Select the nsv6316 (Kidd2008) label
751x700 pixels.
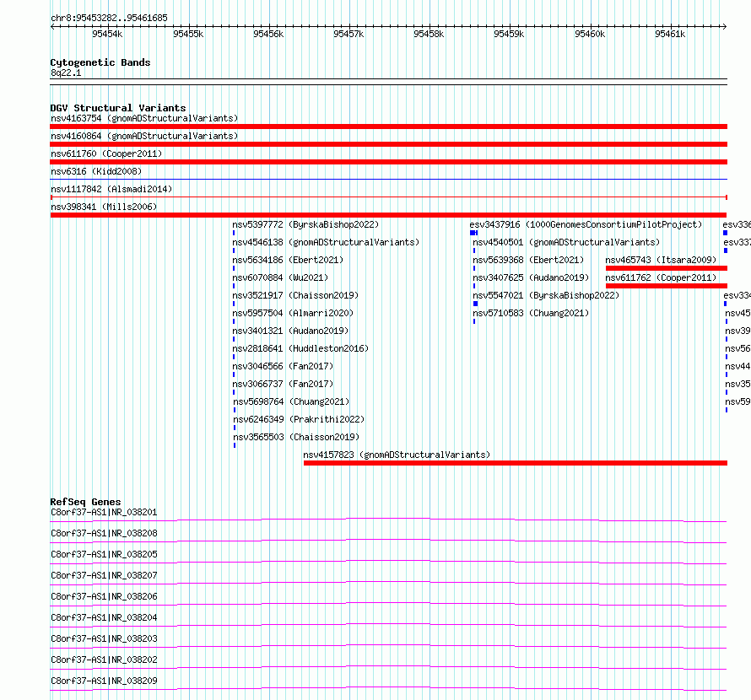pos(96,171)
